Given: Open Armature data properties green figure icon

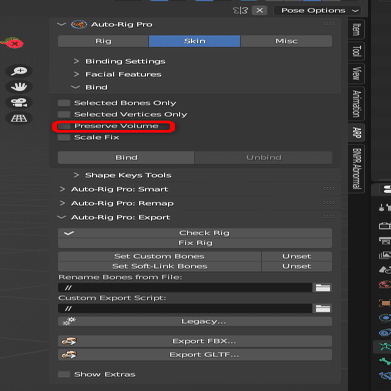Looking at the screenshot, I should point(385,347).
